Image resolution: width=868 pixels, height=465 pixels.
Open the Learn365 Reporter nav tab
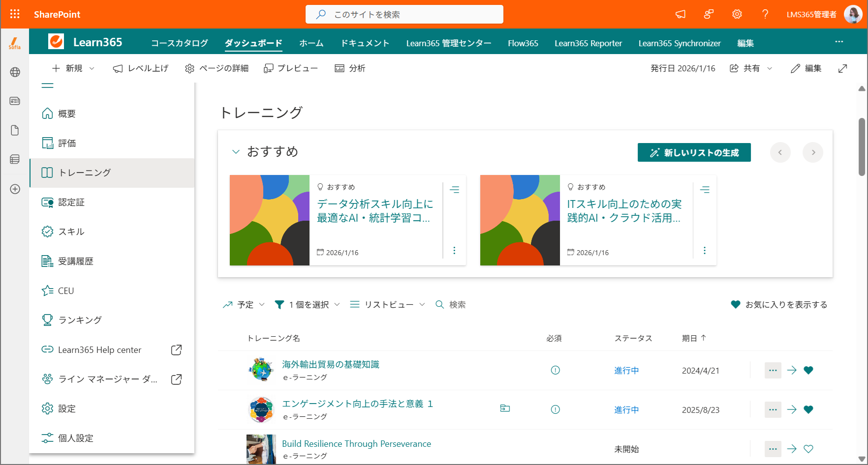588,43
